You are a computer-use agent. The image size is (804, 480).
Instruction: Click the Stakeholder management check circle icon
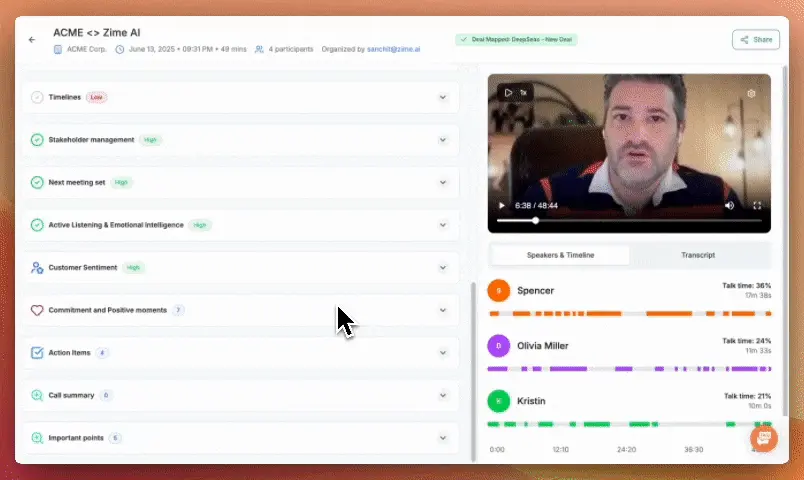tap(37, 139)
